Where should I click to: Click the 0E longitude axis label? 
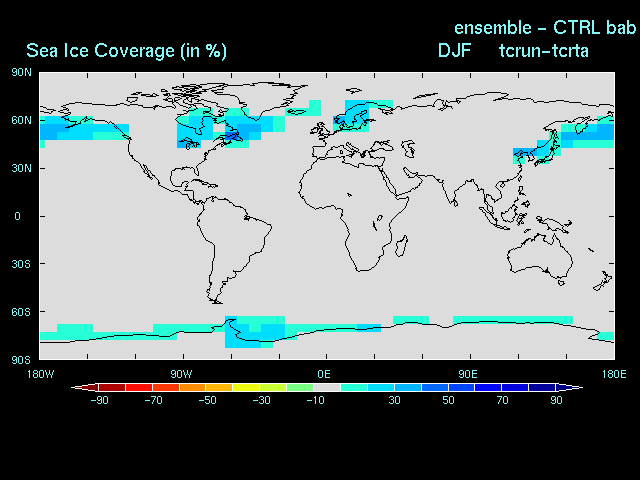click(x=324, y=374)
